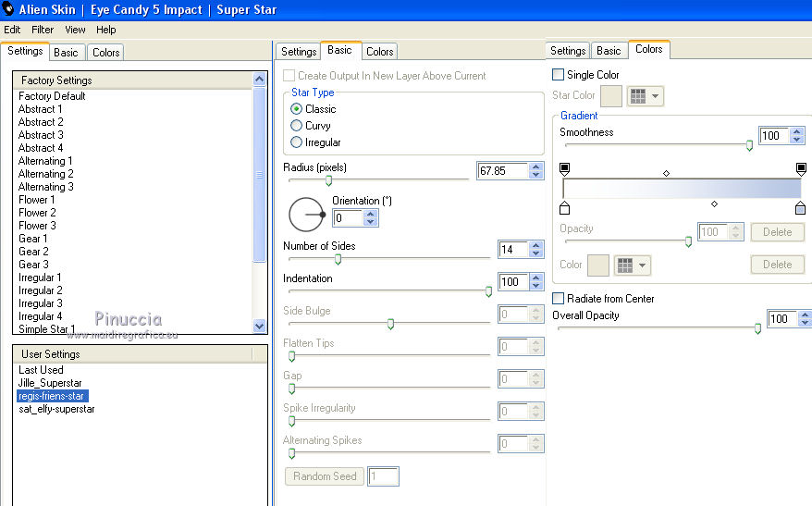
Task: Click the Random Seed button
Action: [325, 476]
